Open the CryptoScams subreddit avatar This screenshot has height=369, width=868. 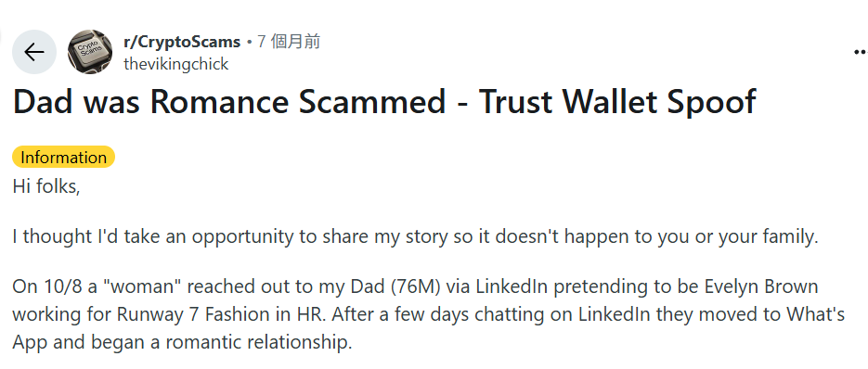click(90, 52)
